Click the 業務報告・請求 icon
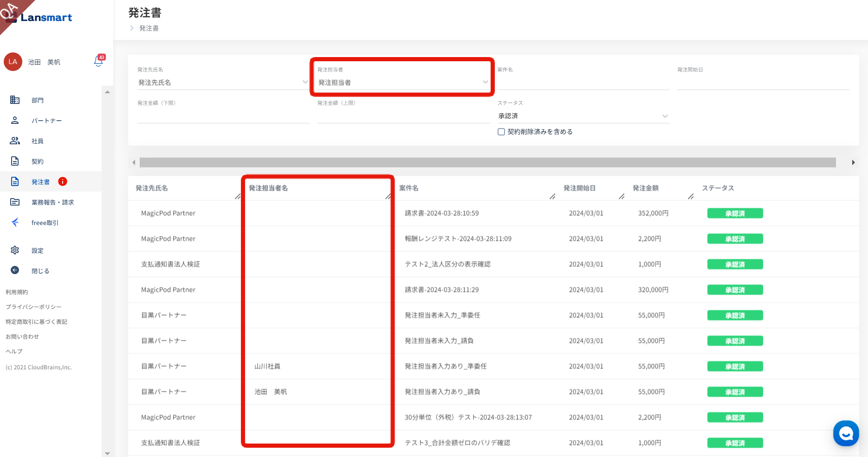The width and height of the screenshot is (868, 457). 15,202
